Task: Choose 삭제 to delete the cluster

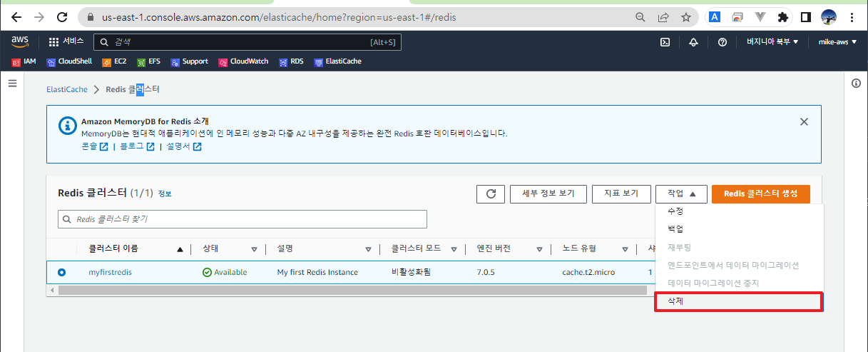Action: (739, 302)
